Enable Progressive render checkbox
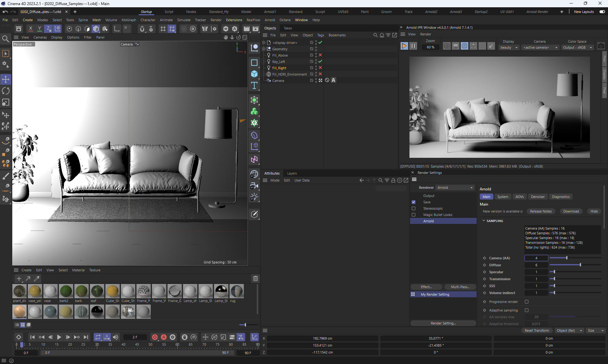The image size is (608, 364). click(527, 302)
